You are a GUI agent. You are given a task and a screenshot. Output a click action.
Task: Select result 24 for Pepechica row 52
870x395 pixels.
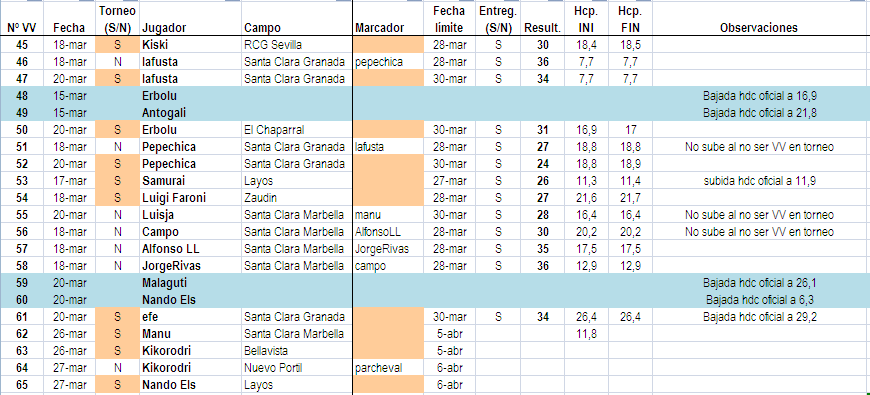[543, 164]
